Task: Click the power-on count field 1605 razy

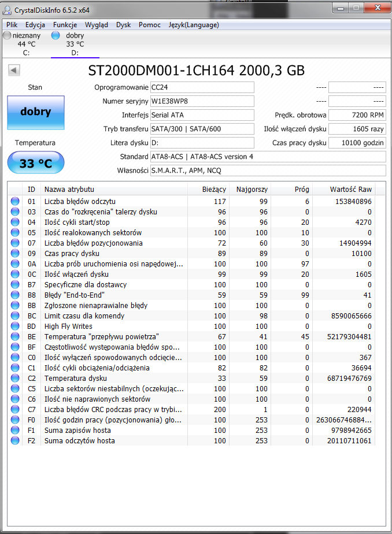Action: pos(357,129)
